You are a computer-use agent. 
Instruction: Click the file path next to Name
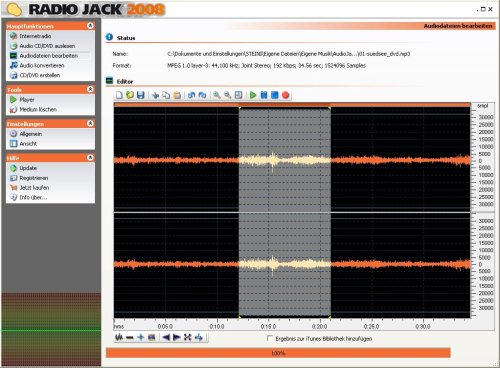pyautogui.click(x=289, y=54)
